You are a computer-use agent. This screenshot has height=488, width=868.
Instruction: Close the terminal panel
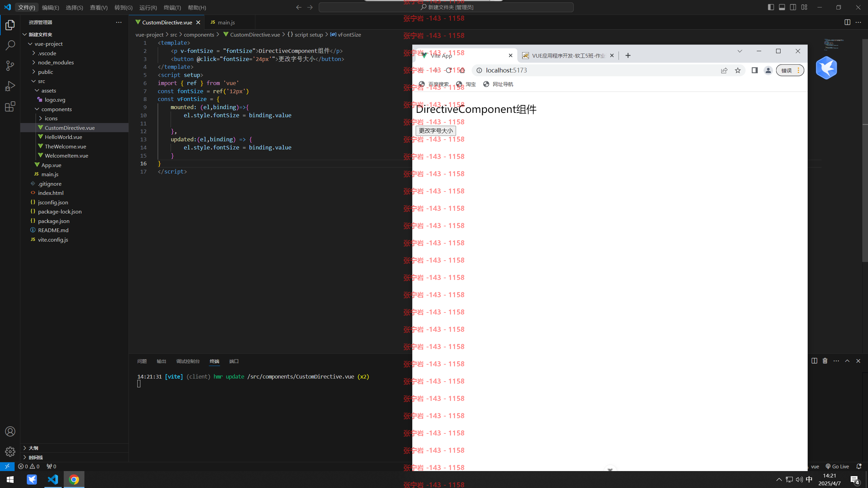click(x=858, y=361)
